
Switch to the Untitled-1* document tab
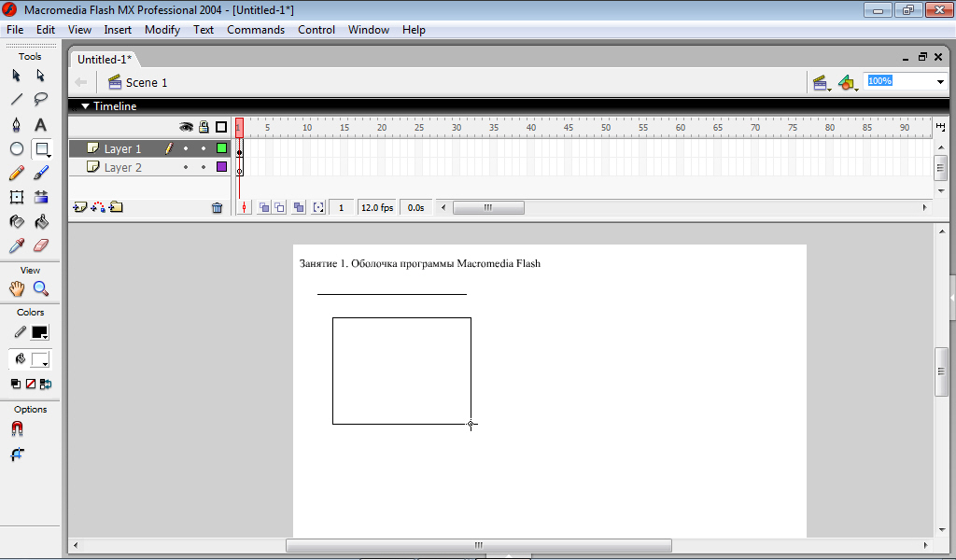pos(105,59)
